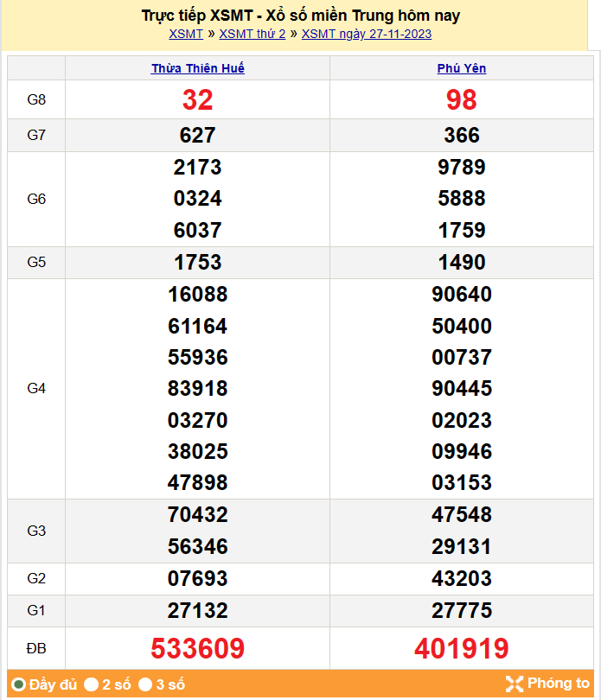Click the G6 number 1759
Viewport: 601px width, 700px height.
click(x=462, y=231)
